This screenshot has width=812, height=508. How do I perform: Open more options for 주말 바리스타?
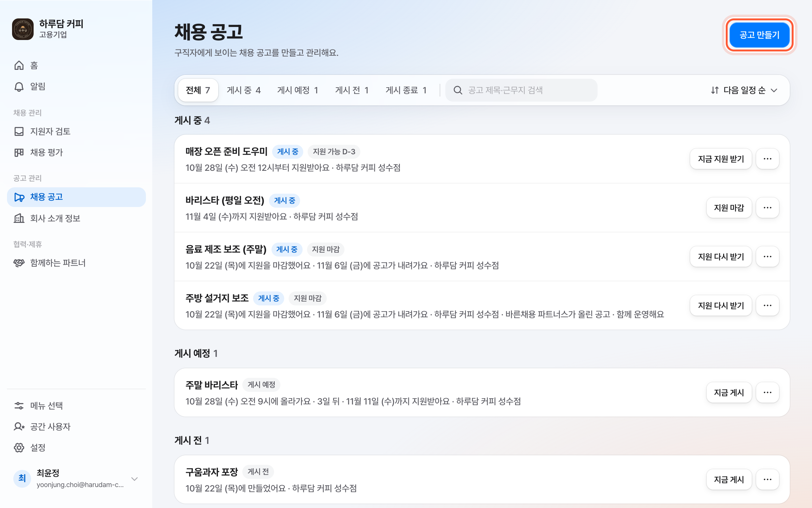coord(767,392)
